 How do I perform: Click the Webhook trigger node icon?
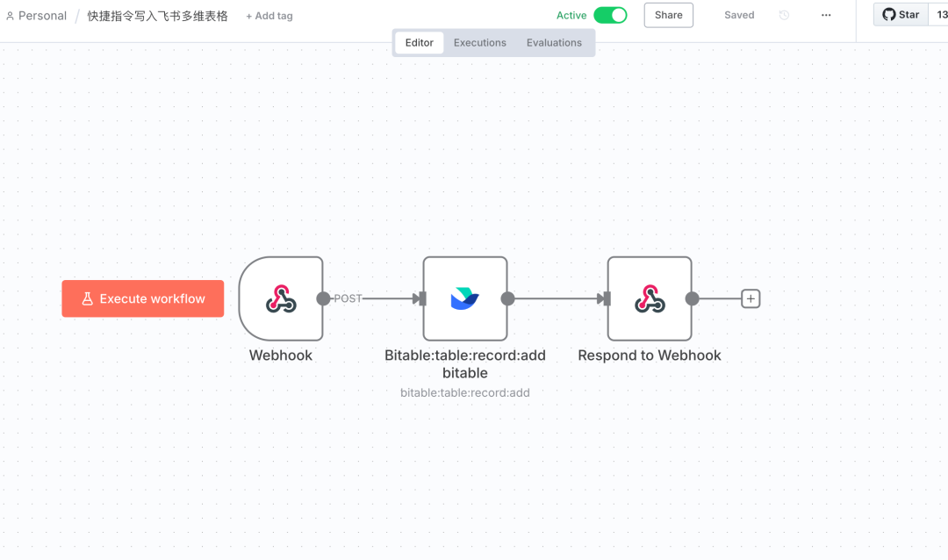(281, 298)
